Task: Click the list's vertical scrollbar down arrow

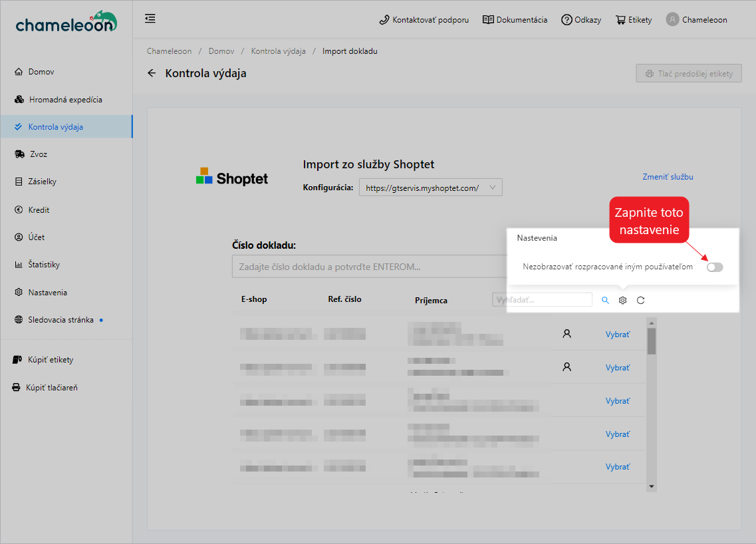Action: pyautogui.click(x=652, y=487)
